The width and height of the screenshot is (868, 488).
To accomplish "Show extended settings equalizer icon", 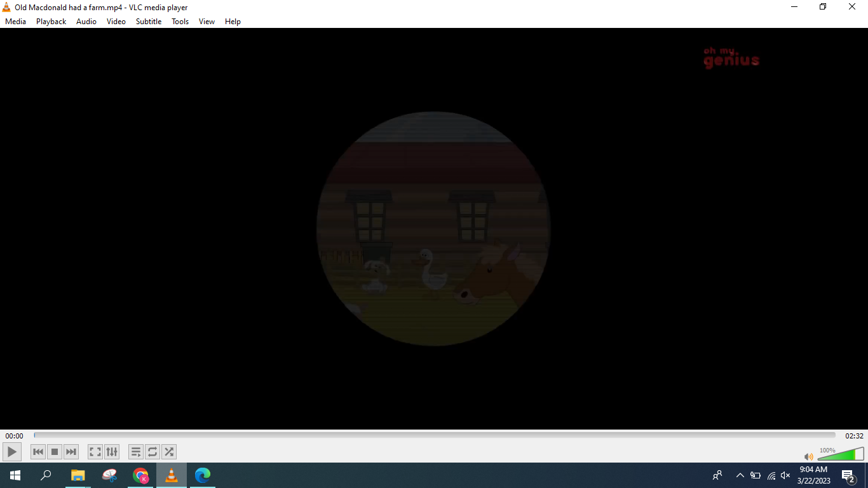I will click(x=112, y=452).
